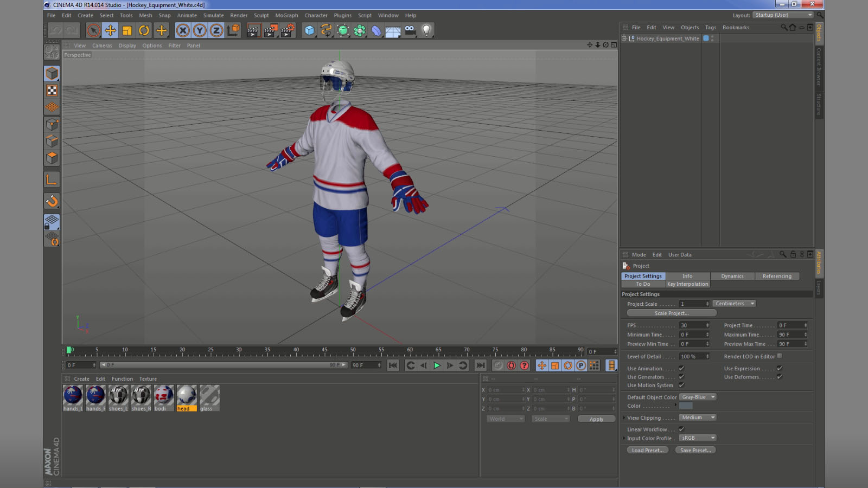Toggle Z axis lock
Image resolution: width=868 pixels, height=488 pixels.
pyautogui.click(x=216, y=30)
